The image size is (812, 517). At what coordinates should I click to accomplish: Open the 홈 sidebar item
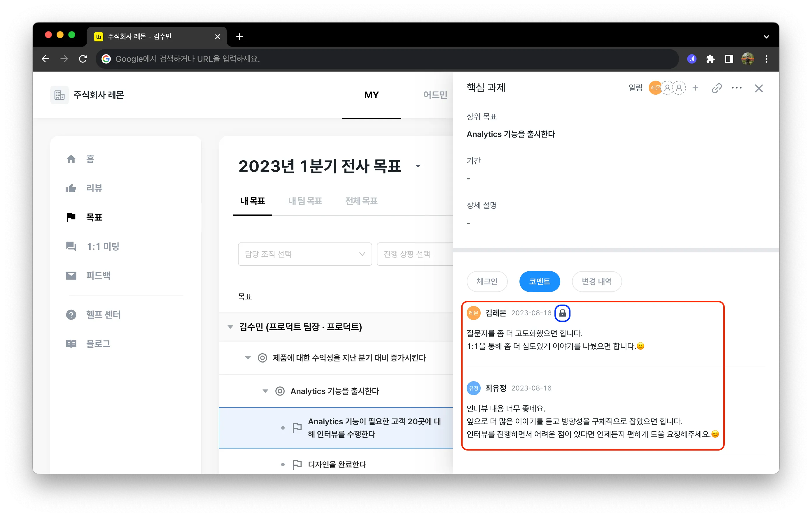point(80,159)
